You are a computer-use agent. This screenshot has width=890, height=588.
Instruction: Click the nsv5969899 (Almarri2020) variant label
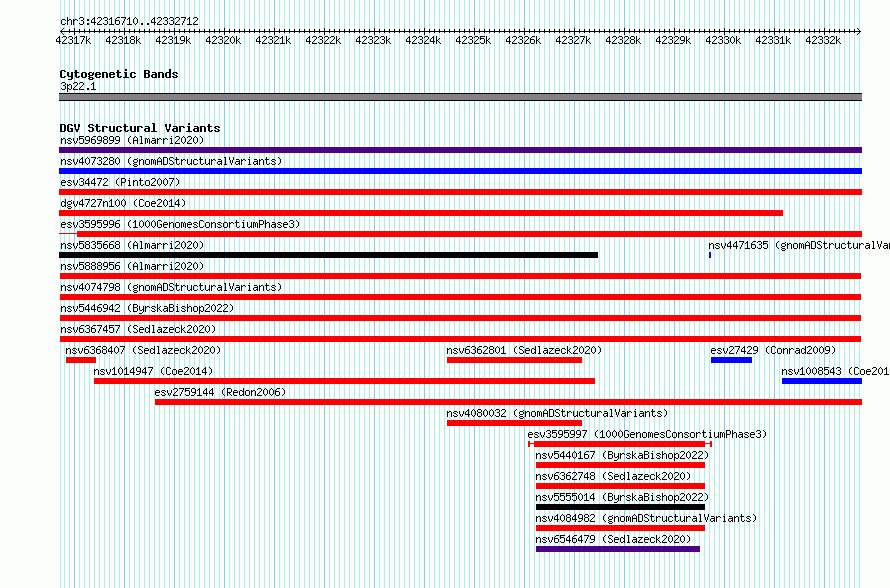pyautogui.click(x=132, y=140)
